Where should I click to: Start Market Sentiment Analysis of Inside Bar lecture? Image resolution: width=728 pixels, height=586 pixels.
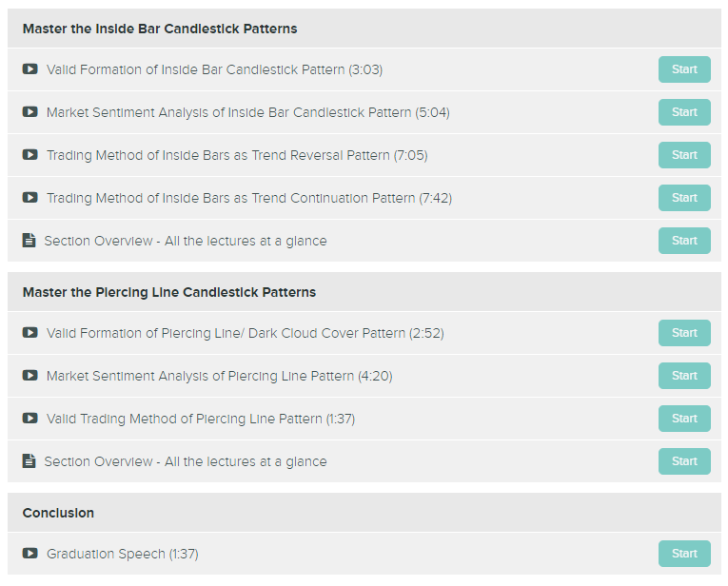[x=684, y=112]
